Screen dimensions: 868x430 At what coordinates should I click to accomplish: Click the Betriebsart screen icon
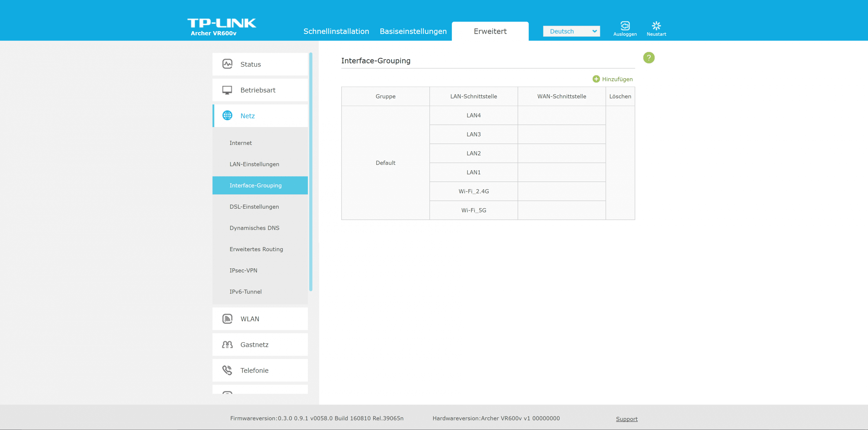tap(227, 90)
